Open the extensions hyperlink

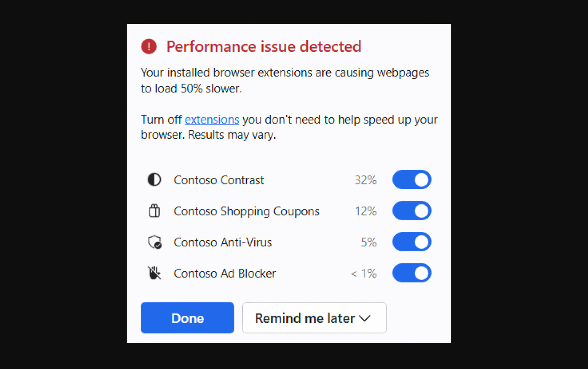point(212,119)
